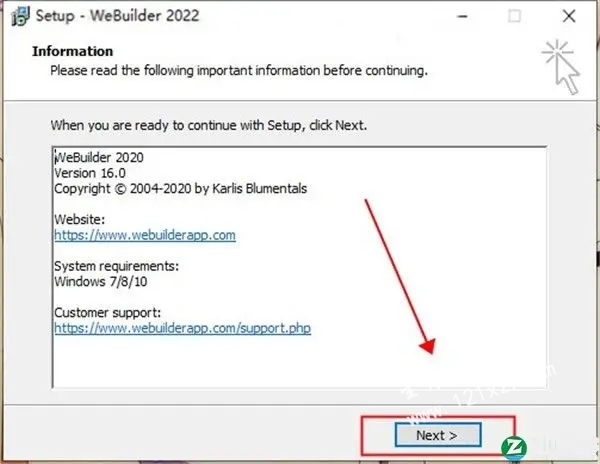Open the webuilderapp.com/support.php support link
The width and height of the screenshot is (600, 464).
[x=183, y=328]
